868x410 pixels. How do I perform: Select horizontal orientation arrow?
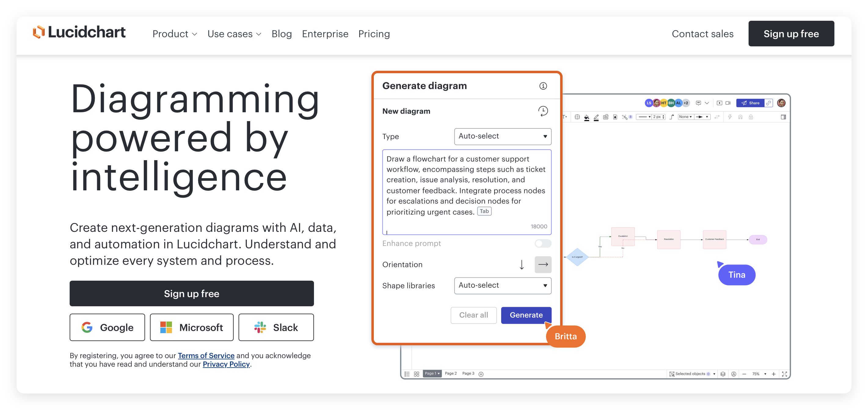[543, 264]
